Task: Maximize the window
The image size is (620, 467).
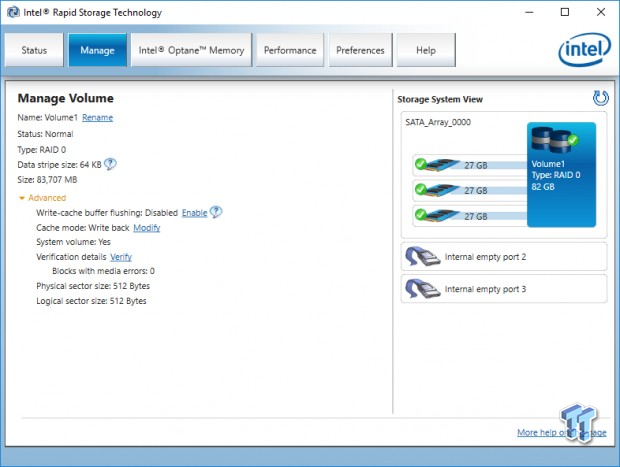Action: (x=565, y=12)
